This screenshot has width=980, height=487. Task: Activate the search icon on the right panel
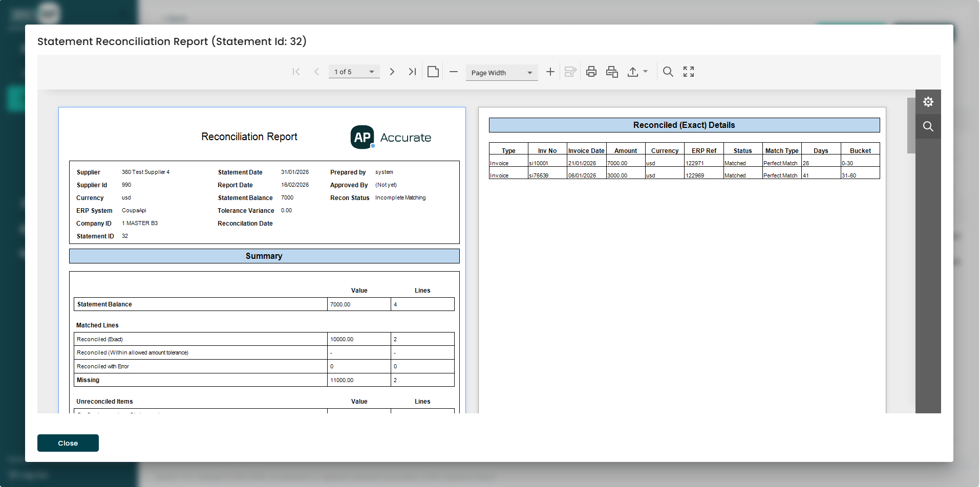(x=928, y=126)
